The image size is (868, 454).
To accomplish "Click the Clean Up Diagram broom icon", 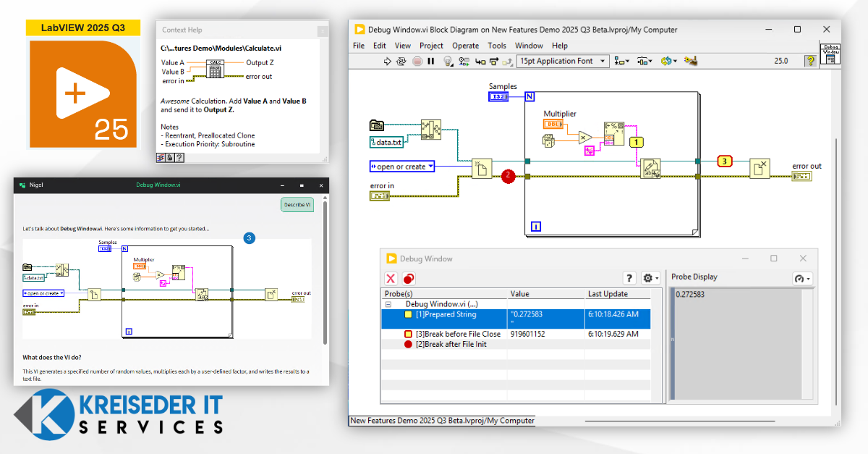I will point(690,62).
